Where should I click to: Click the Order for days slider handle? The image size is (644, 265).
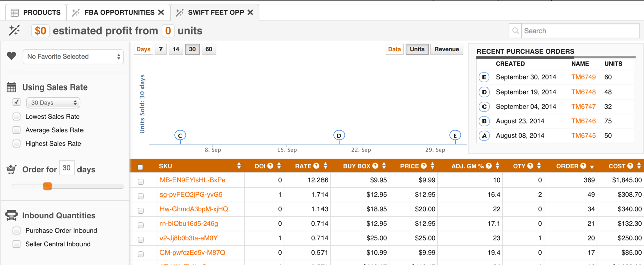click(47, 186)
